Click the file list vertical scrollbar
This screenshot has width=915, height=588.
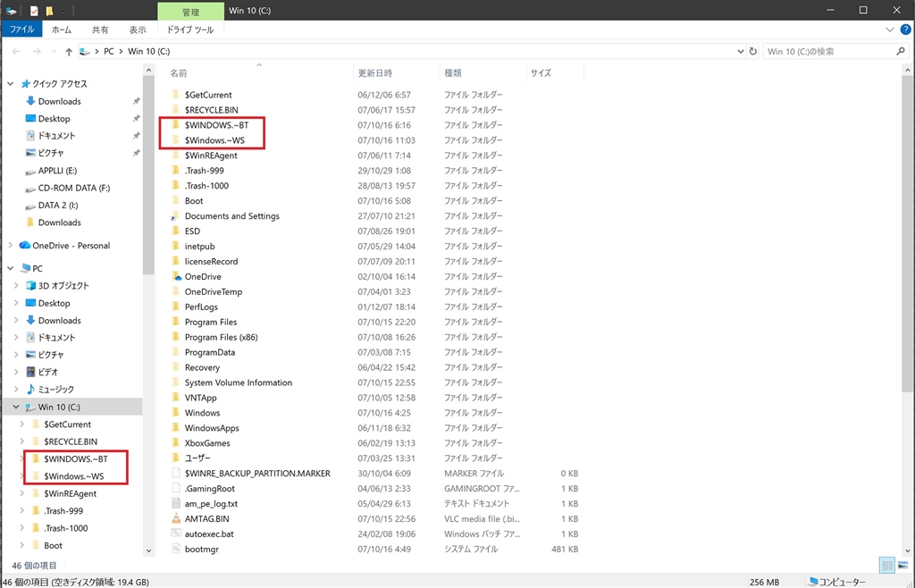[x=907, y=233]
